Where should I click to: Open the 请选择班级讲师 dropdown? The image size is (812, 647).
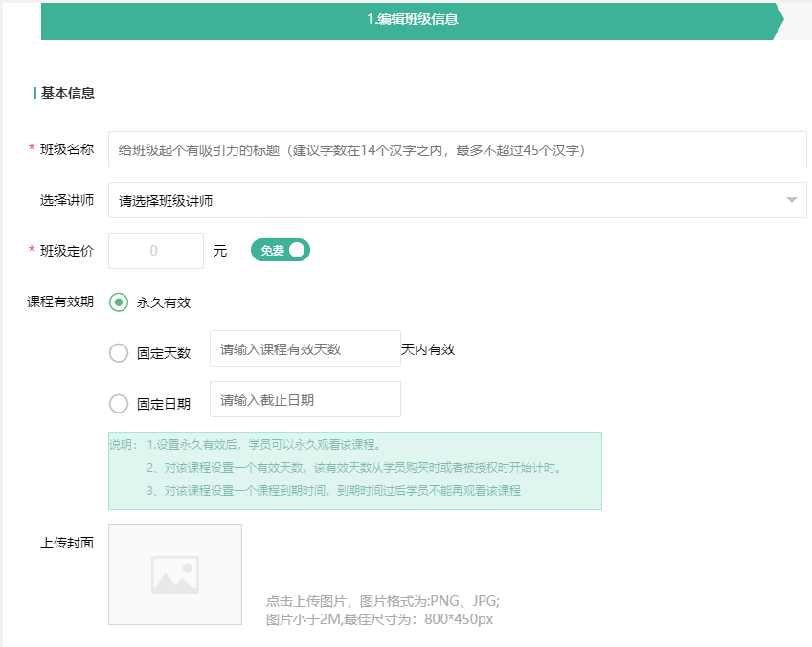(458, 200)
